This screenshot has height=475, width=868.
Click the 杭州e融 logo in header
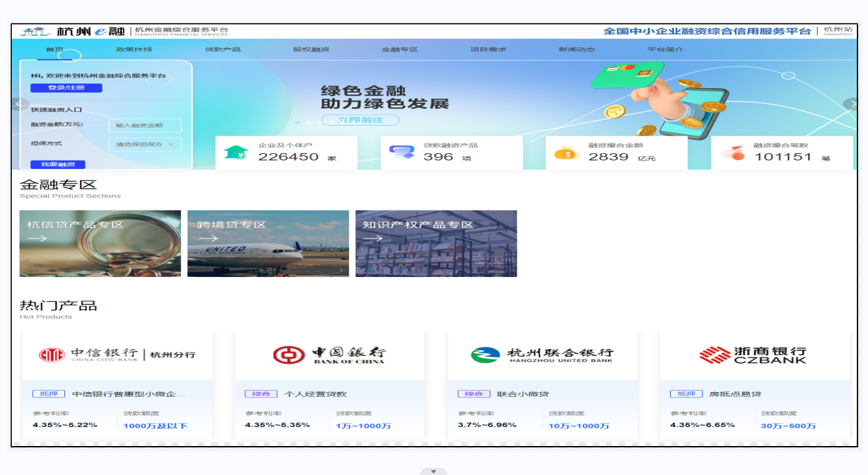[72, 31]
